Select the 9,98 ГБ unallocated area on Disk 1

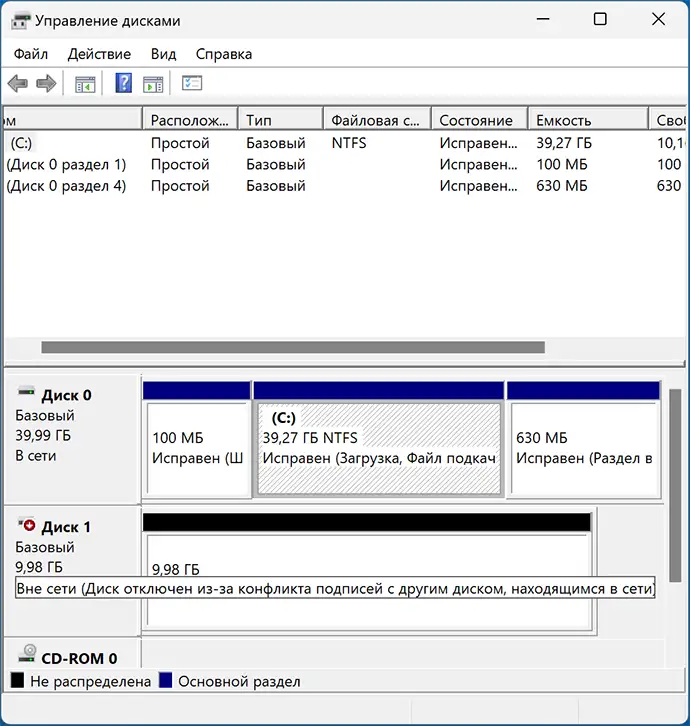click(367, 572)
